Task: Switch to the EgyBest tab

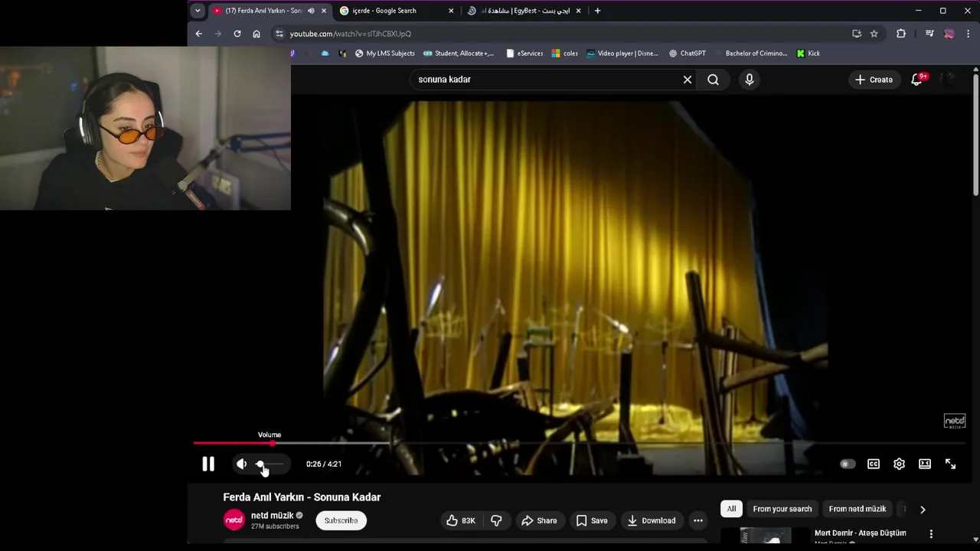Action: 525,11
